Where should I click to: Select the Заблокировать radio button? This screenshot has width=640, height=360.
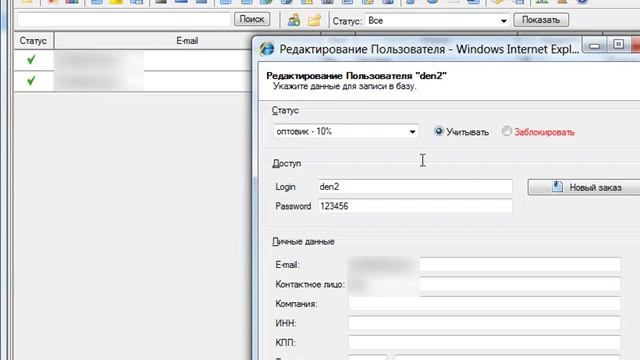507,131
